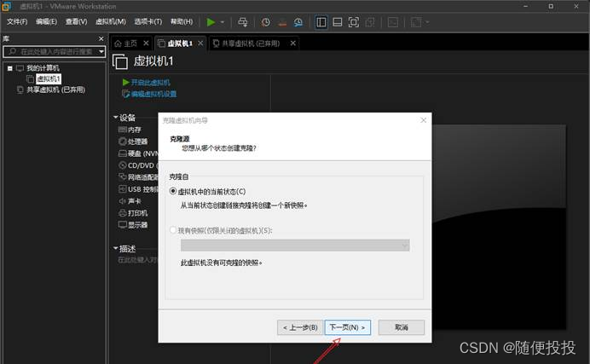Click the take snapshot clock icon

[x=266, y=22]
